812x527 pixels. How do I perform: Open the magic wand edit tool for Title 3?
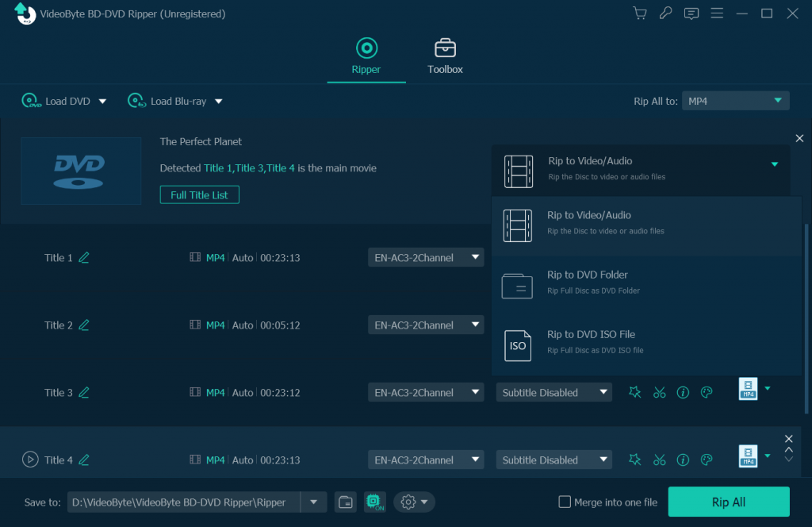[x=634, y=393]
